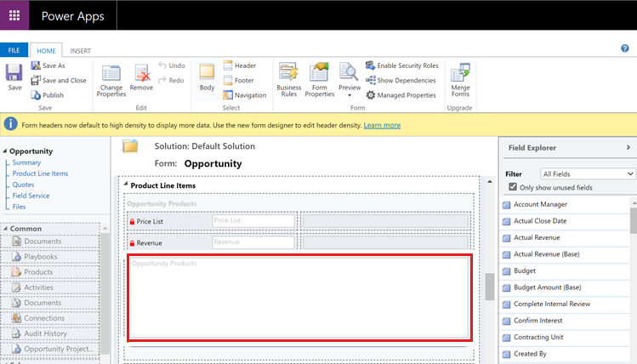This screenshot has width=637, height=364.
Task: Click the Field Explorer list scrollbar
Action: click(x=634, y=220)
